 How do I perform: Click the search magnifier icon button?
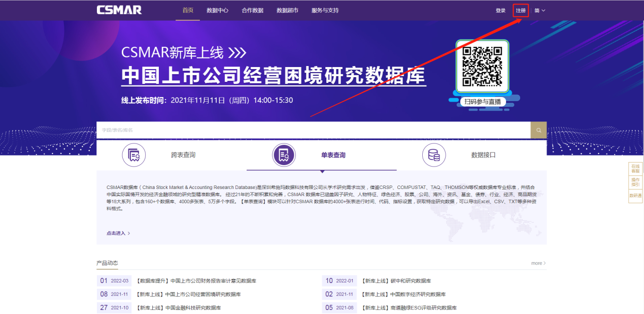[x=538, y=130]
